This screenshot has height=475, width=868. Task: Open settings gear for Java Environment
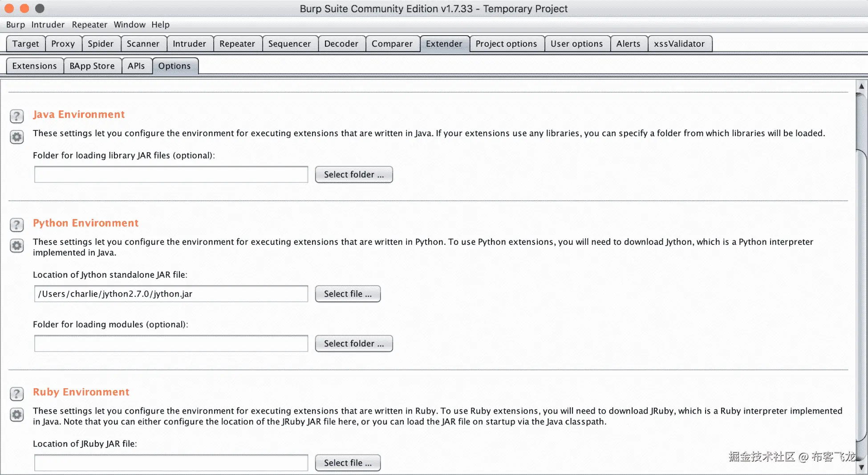[17, 137]
